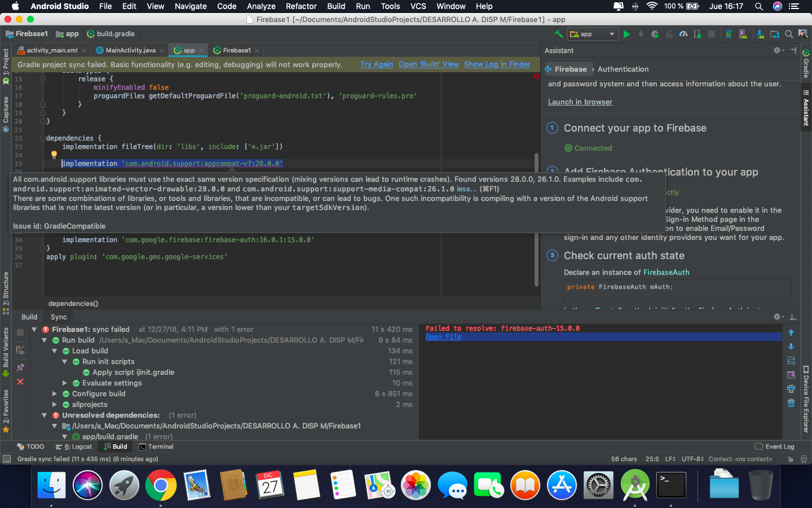
Task: Toggle the Build Variants side tab
Action: [x=6, y=352]
